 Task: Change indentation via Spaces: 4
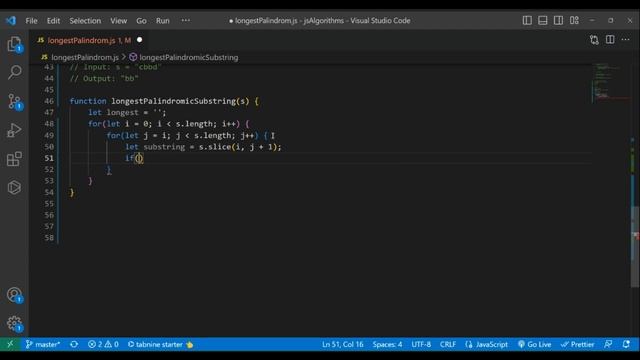(x=387, y=344)
